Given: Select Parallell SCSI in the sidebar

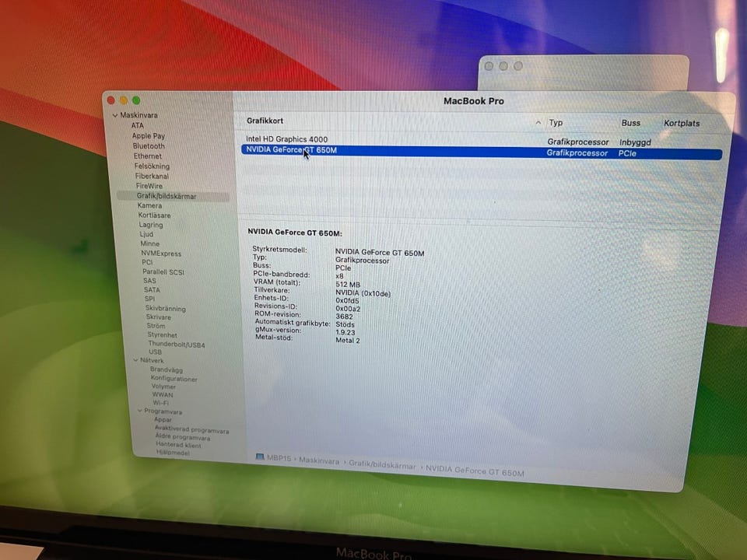Looking at the screenshot, I should coord(163,271).
